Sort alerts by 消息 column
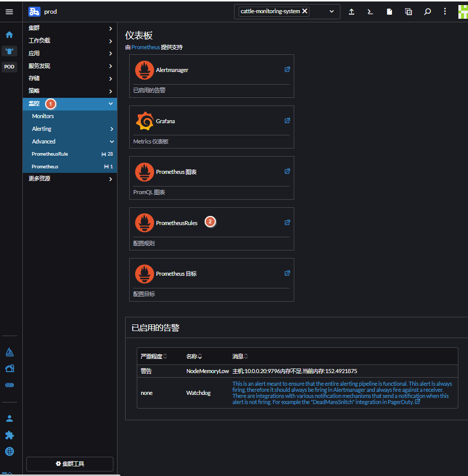468x476 pixels. coord(240,356)
